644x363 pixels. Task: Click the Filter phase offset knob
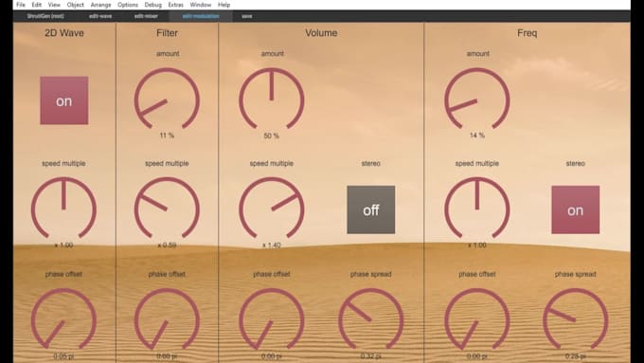(167, 319)
